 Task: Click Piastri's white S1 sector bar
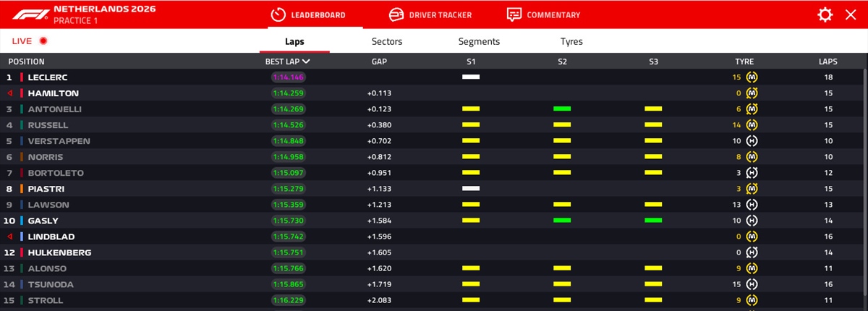pos(471,189)
